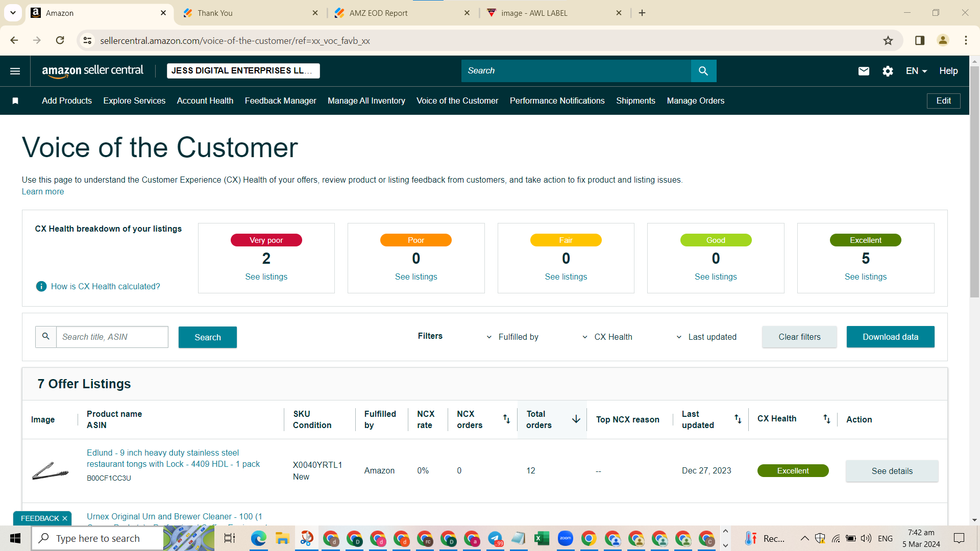
Task: Sort by Last updated column arrows
Action: tap(738, 419)
